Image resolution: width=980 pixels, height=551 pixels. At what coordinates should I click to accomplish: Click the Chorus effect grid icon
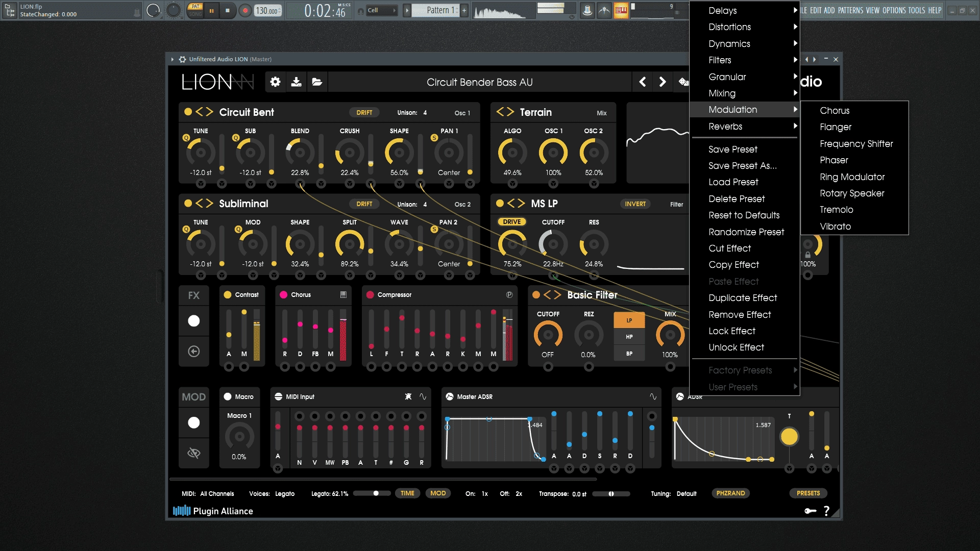tap(344, 295)
